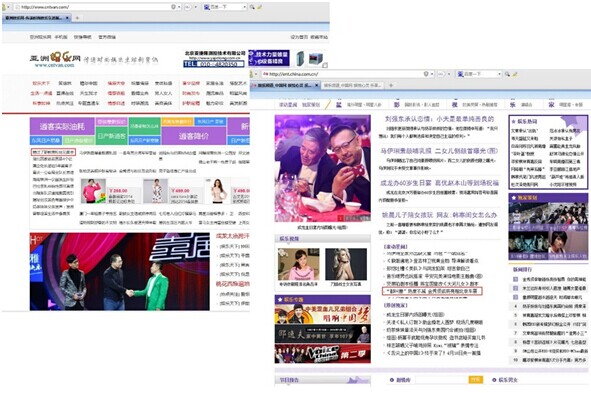Close the tab in cntvan.com window
Image resolution: width=591 pixels, height=393 pixels.
click(x=67, y=18)
